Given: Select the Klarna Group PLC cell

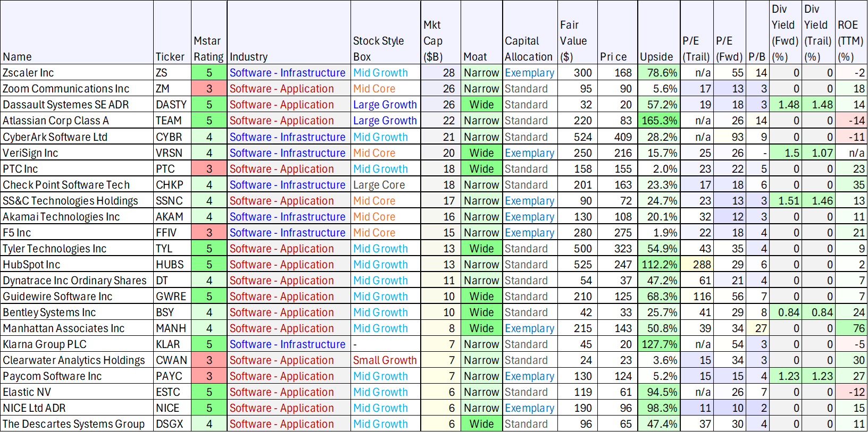Looking at the screenshot, I should [77, 344].
